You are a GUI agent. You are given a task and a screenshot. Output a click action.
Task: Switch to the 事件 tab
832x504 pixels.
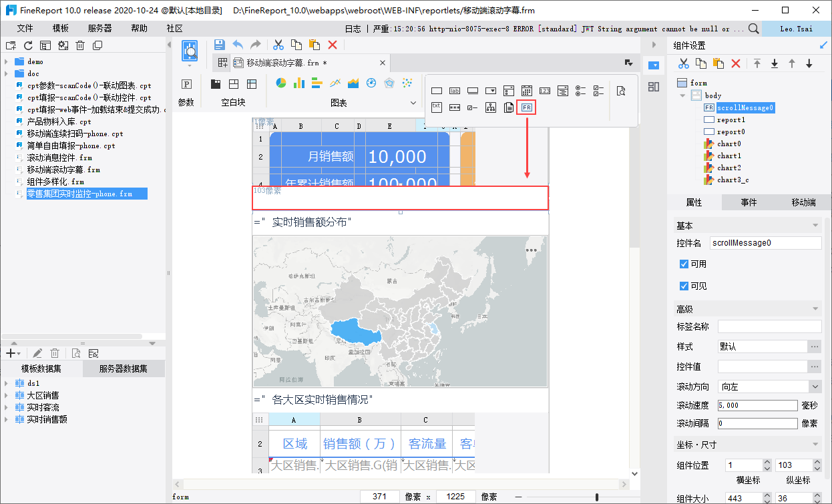[749, 202]
